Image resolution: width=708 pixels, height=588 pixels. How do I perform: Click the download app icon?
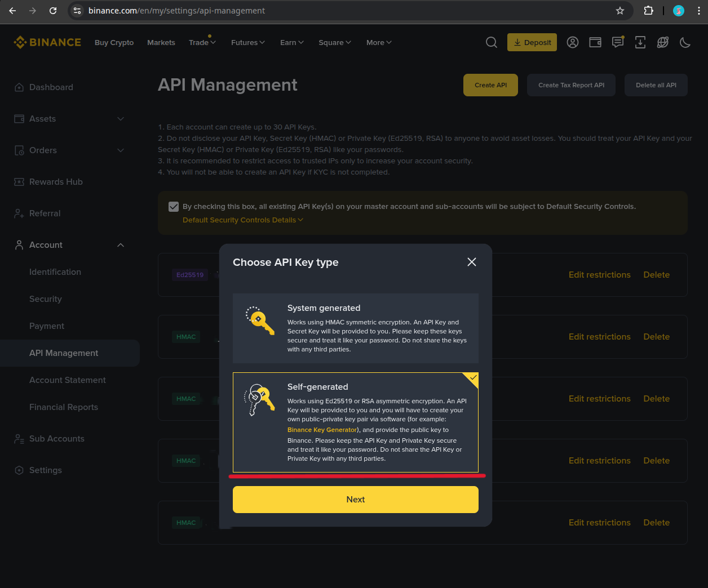point(640,42)
